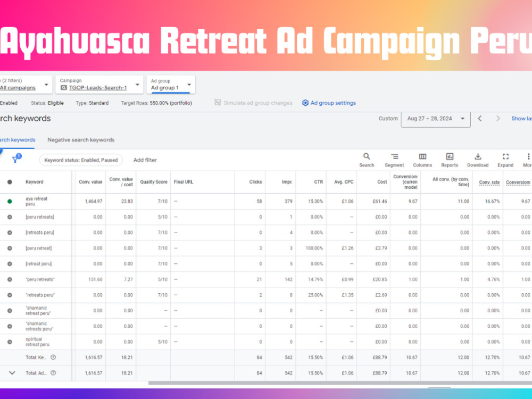Toggle status dot for [retreats peru]
This screenshot has height=399, width=532.
coord(10,232)
